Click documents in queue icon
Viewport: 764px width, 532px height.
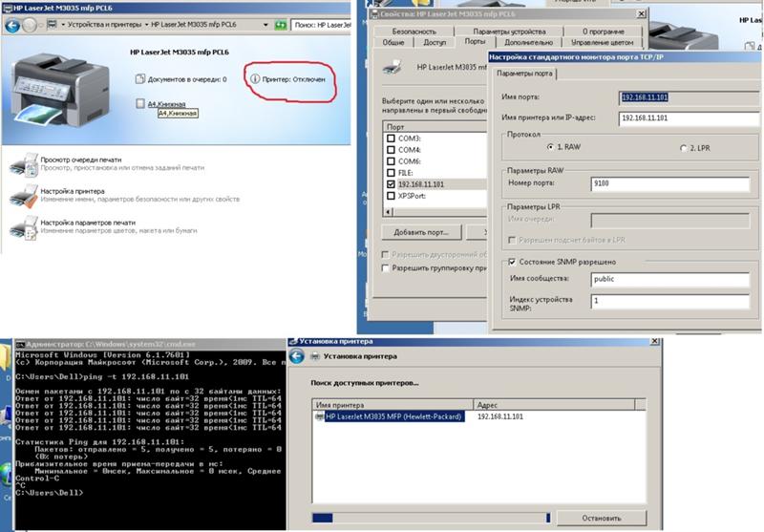[x=140, y=79]
